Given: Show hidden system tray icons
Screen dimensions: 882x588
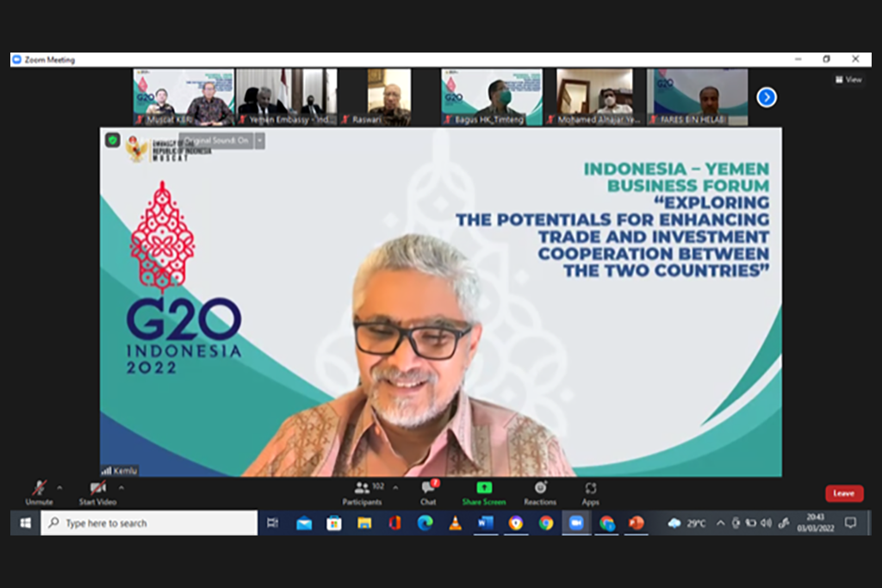Looking at the screenshot, I should 721,523.
